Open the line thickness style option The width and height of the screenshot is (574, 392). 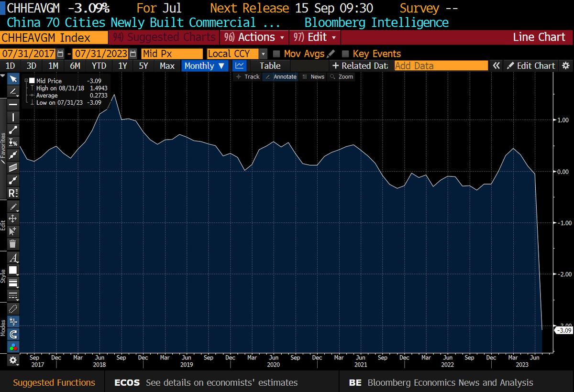13,283
